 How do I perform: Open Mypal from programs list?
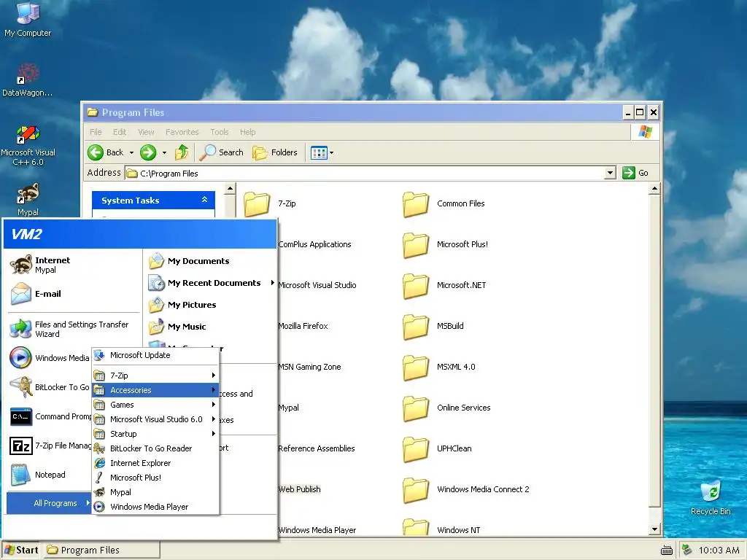pos(155,492)
